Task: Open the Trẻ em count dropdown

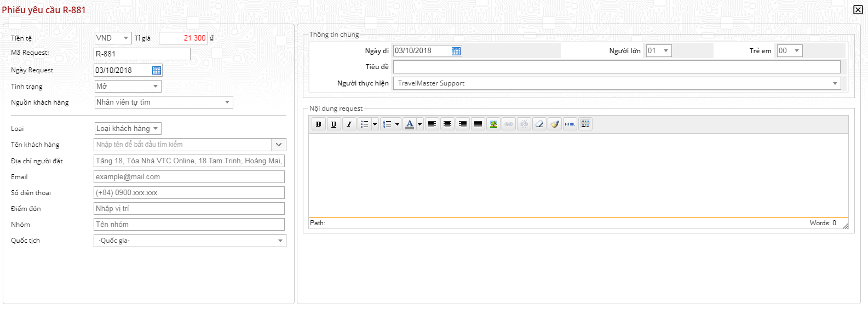Action: pyautogui.click(x=790, y=50)
